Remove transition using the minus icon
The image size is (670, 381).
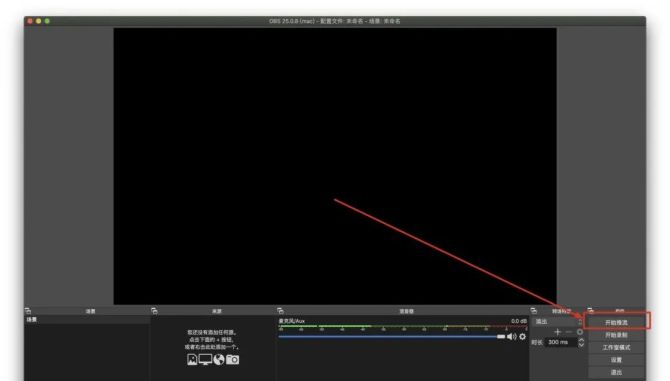pyautogui.click(x=569, y=331)
